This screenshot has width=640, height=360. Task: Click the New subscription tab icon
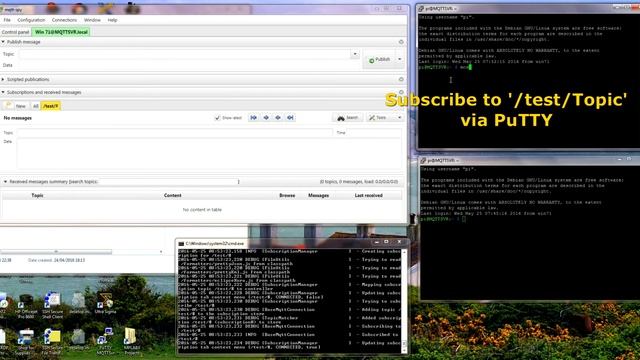pyautogui.click(x=8, y=105)
